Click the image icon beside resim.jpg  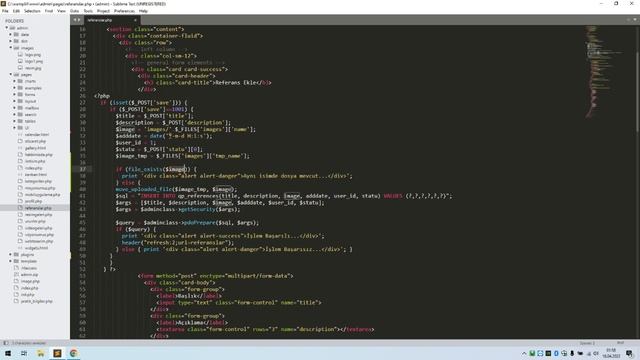click(x=20, y=68)
